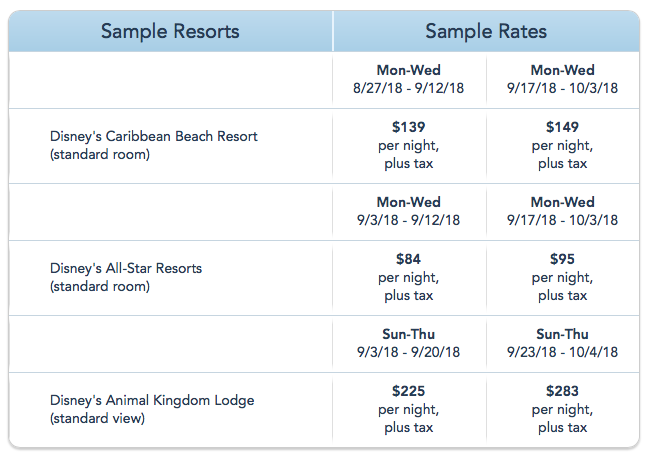
Task: Select Disney's Caribbean Beach Resort row label
Action: [154, 145]
